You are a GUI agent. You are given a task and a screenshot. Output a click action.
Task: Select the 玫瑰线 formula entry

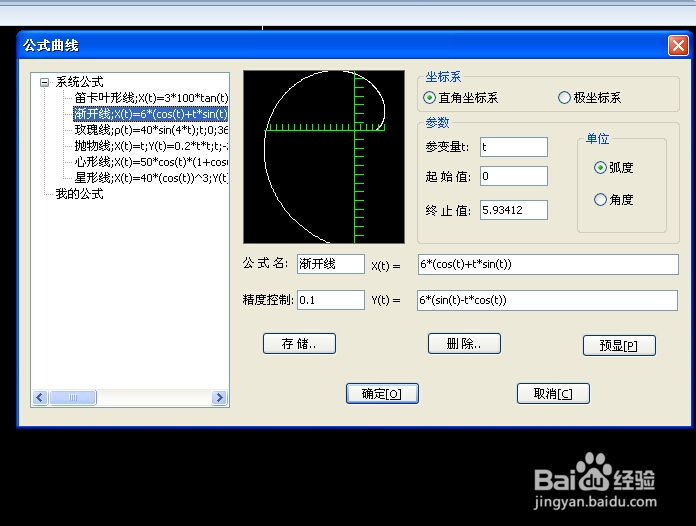tap(151, 130)
